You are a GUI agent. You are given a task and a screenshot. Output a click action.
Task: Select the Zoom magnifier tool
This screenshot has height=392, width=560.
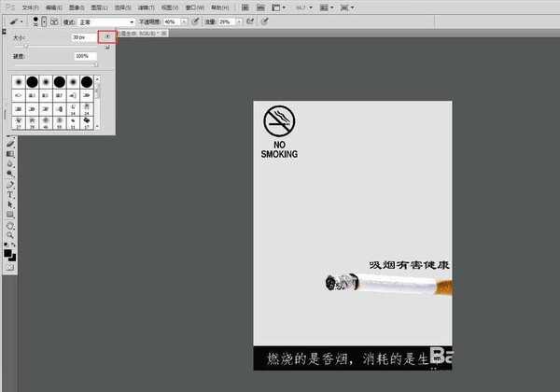pyautogui.click(x=10, y=235)
